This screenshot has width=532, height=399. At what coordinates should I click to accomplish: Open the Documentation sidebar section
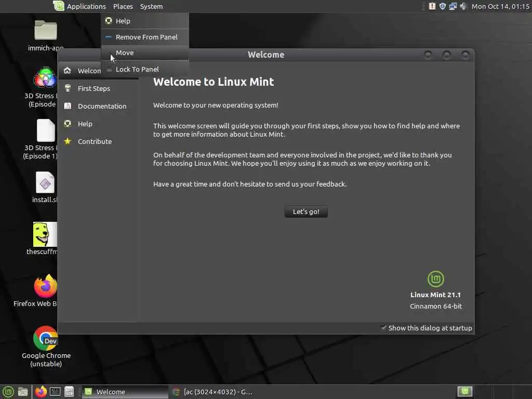98,106
